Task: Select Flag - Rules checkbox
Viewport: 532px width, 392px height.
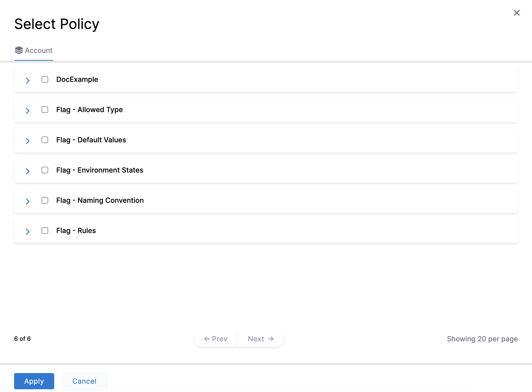Action: click(45, 231)
